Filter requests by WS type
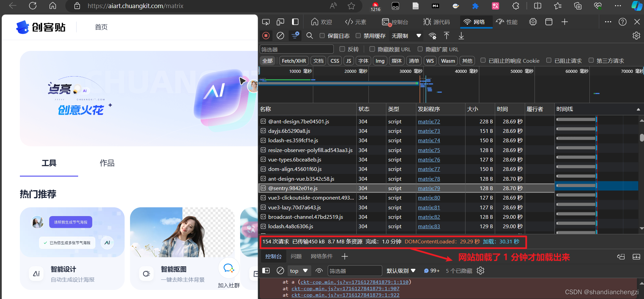Image resolution: width=644 pixels, height=299 pixels. pyautogui.click(x=430, y=61)
